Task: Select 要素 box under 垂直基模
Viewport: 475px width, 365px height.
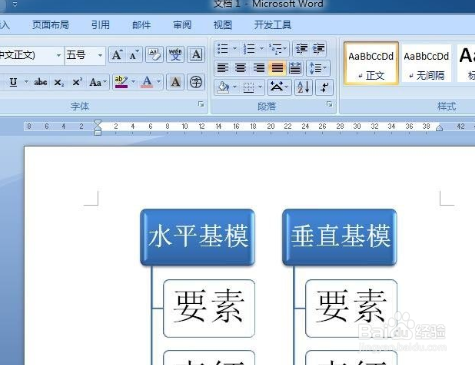Action: click(x=351, y=308)
